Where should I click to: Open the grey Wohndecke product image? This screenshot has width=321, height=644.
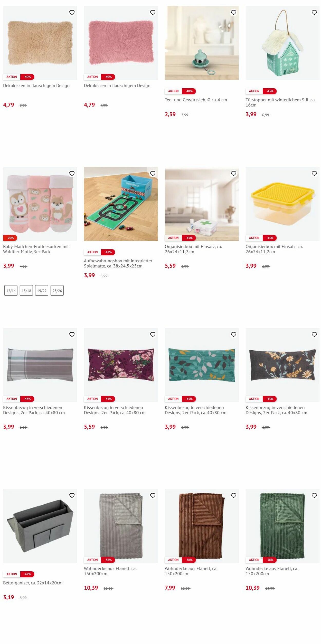(x=121, y=526)
